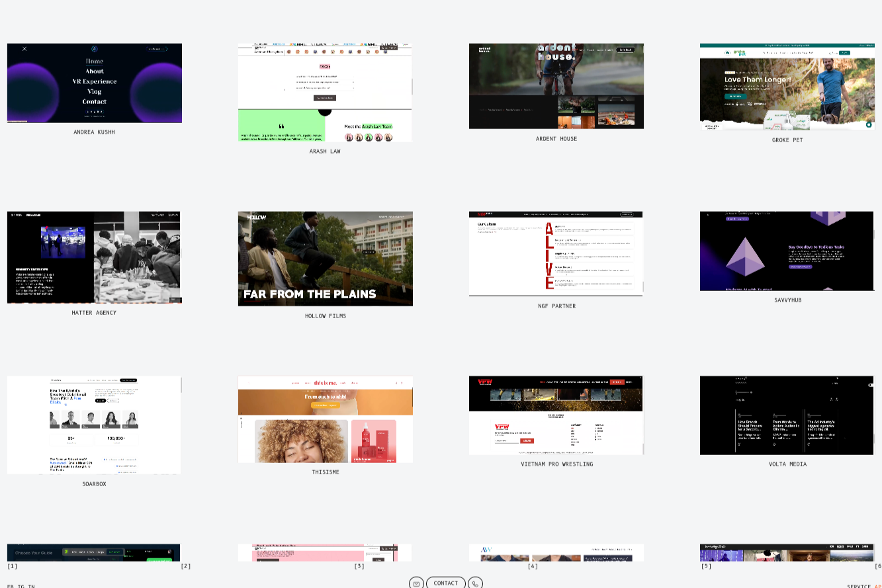This screenshot has width=882, height=588.
Task: Click the HOLLOW FILMS caption
Action: [326, 316]
